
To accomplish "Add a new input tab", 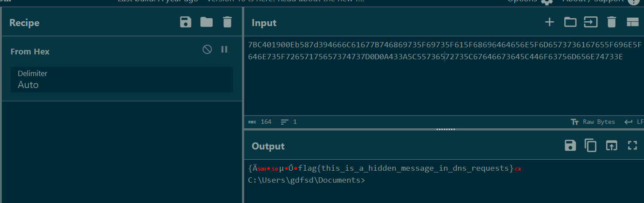I will pyautogui.click(x=549, y=22).
